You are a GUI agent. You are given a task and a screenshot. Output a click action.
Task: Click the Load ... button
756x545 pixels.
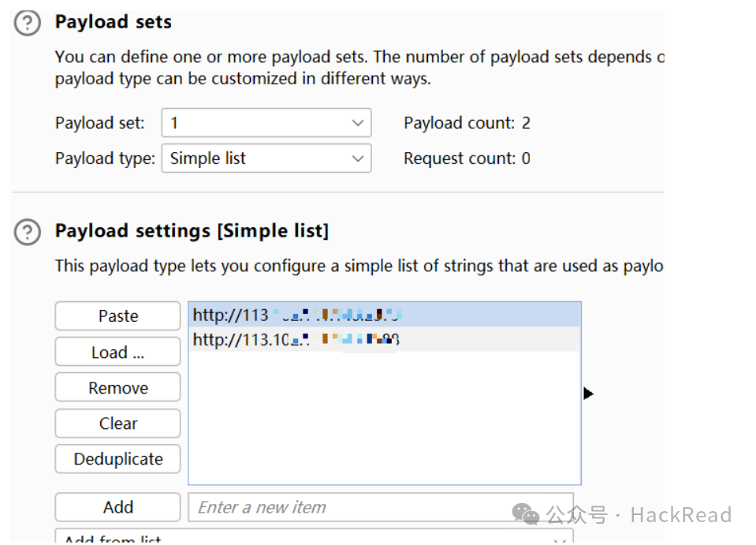[x=117, y=352]
